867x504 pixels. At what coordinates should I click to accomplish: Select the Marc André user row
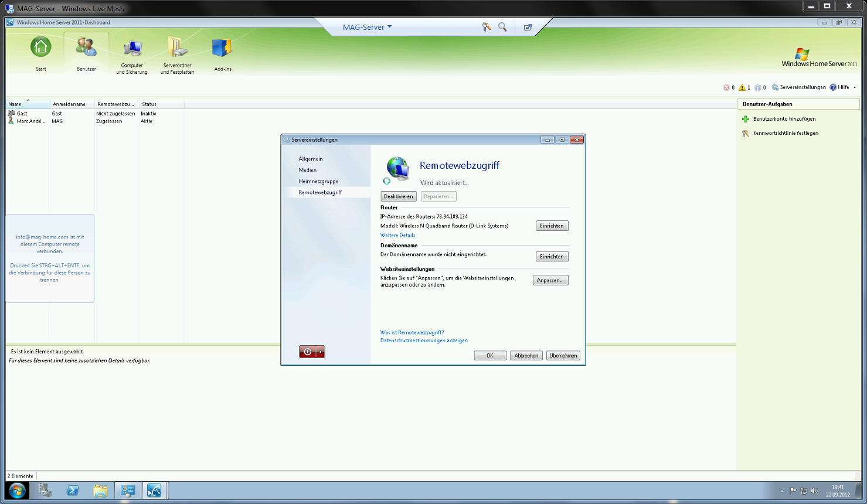pos(95,121)
